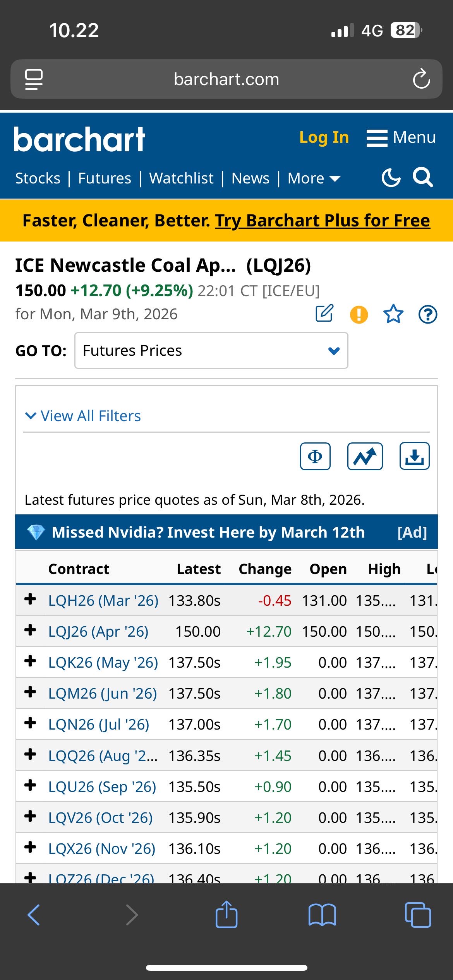Expand the LQH26 (Mar '26) row

(30, 600)
